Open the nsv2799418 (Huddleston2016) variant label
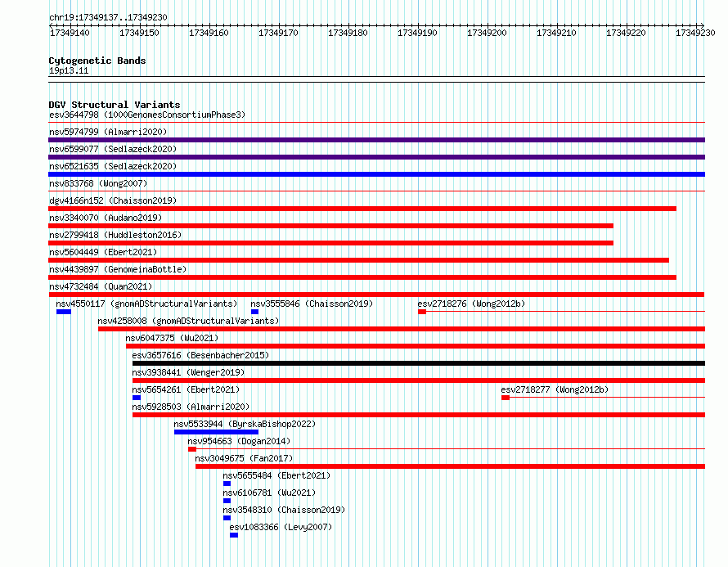The height and width of the screenshot is (567, 728). [x=115, y=235]
